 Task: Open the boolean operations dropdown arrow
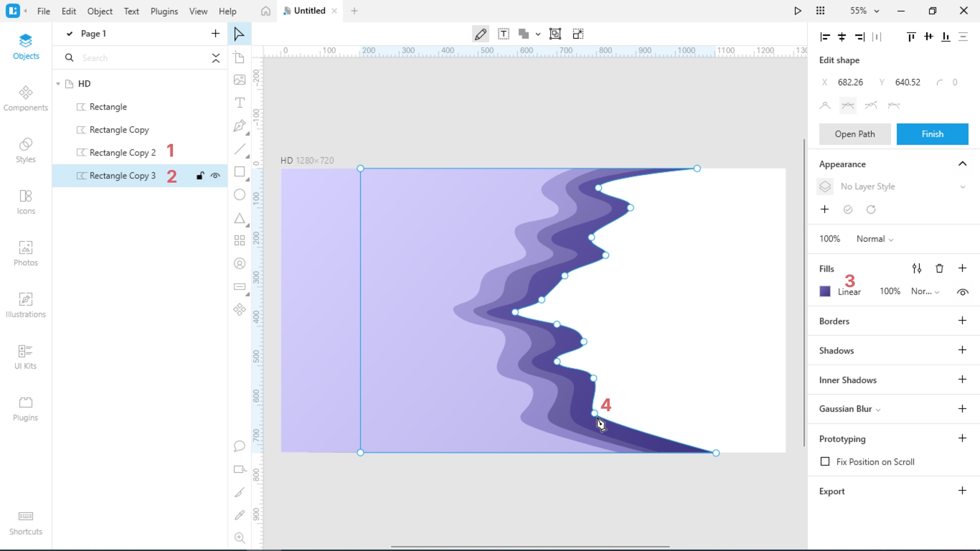click(538, 34)
